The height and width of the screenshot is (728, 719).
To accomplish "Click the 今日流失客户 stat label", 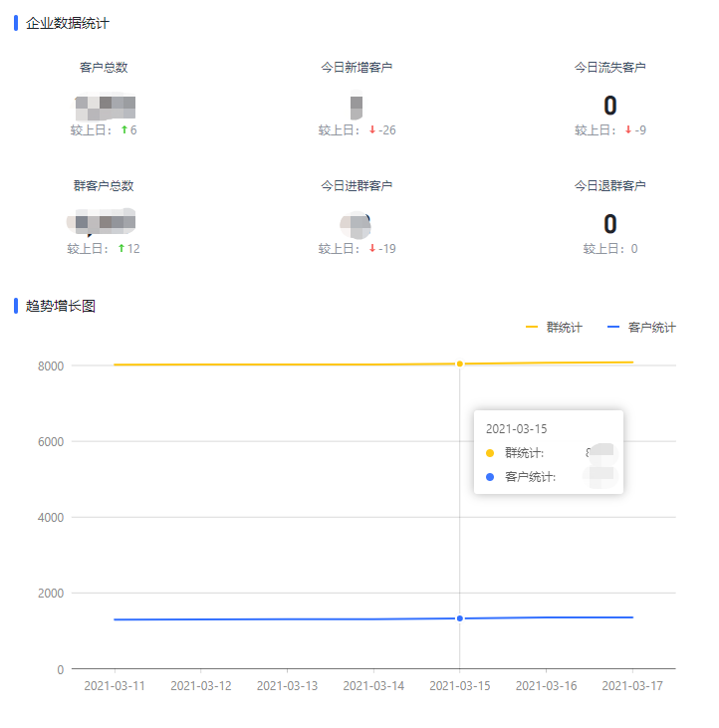I will [x=609, y=68].
